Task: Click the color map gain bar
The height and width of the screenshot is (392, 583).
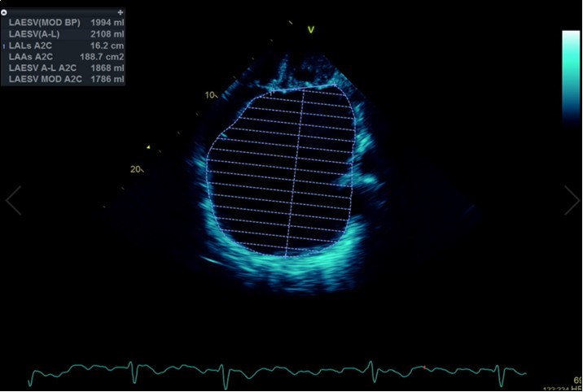Action: click(x=571, y=77)
